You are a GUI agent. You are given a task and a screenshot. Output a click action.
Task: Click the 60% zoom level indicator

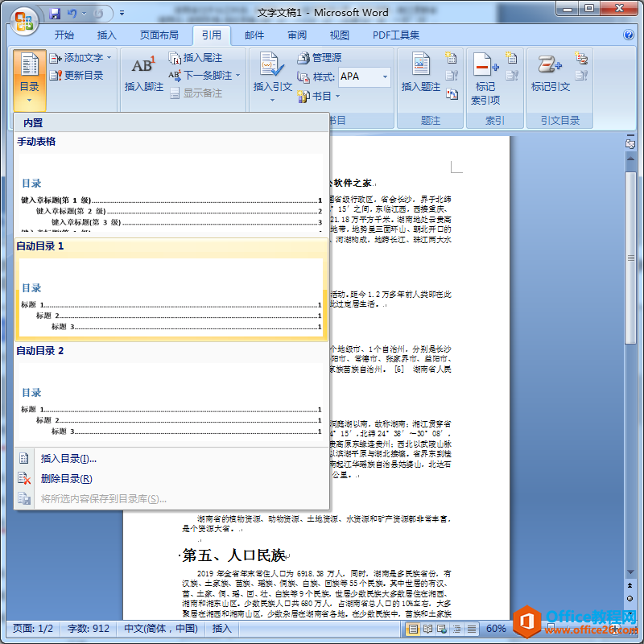click(496, 629)
